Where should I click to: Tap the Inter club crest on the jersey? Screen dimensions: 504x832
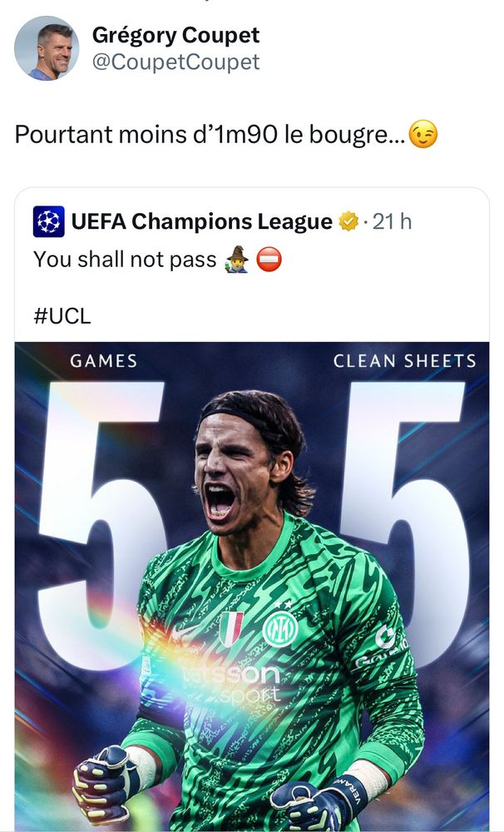tap(280, 629)
